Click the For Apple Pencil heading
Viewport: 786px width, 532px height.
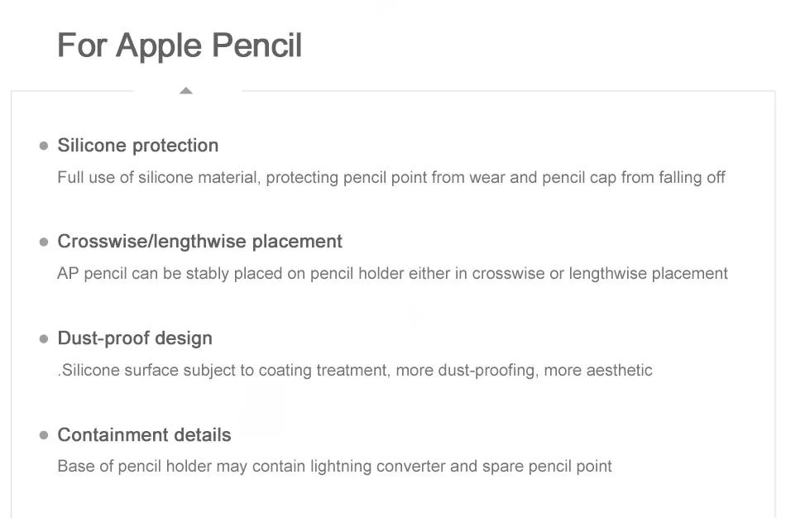pyautogui.click(x=180, y=46)
